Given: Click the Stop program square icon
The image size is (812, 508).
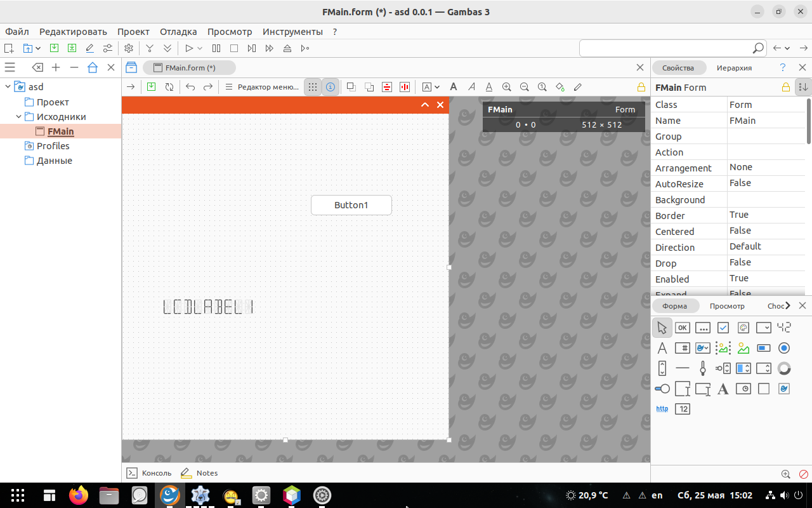Looking at the screenshot, I should pos(234,48).
